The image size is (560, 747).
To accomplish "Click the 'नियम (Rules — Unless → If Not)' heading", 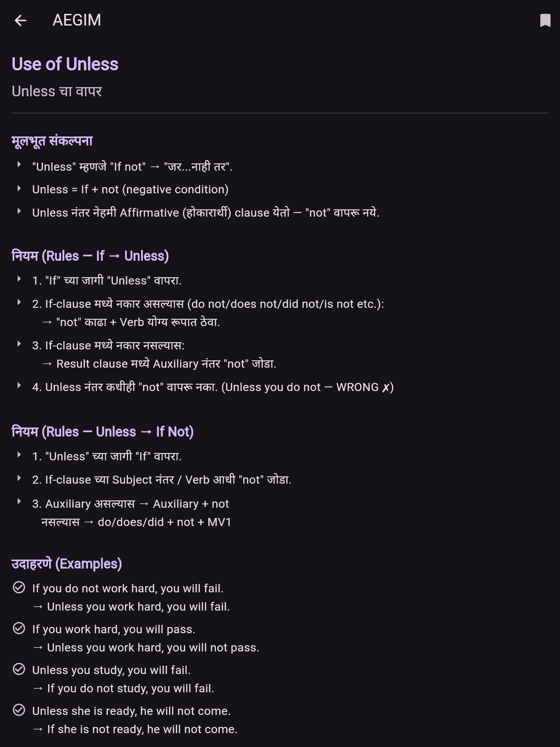I will [102, 432].
